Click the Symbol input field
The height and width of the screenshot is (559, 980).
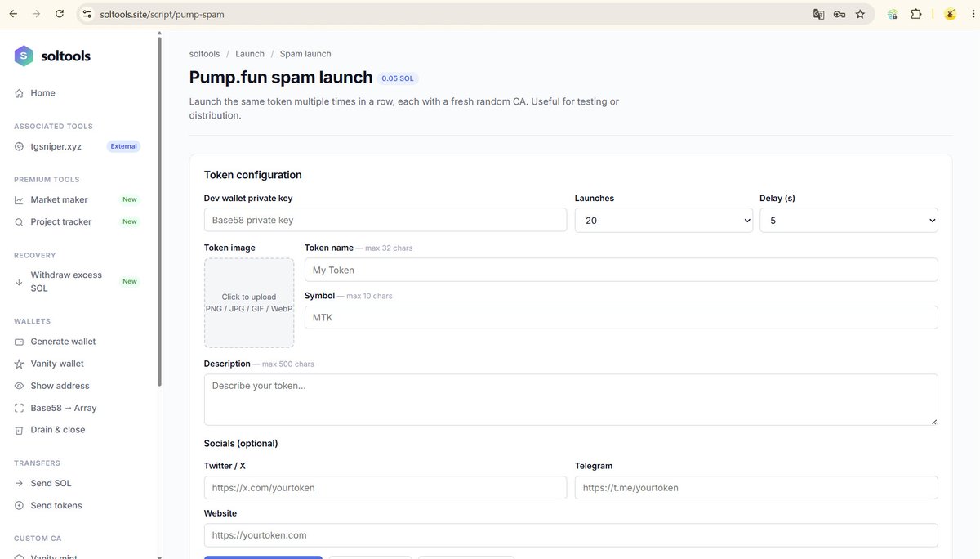[621, 317]
